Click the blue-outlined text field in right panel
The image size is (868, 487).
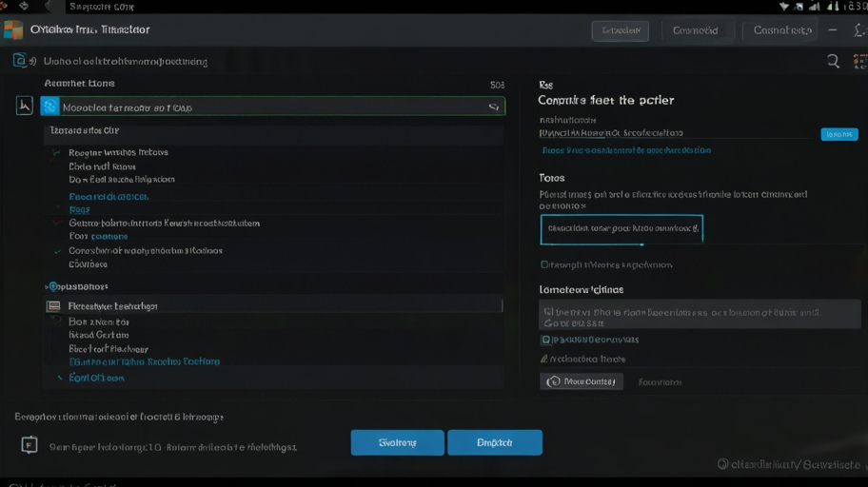(621, 229)
